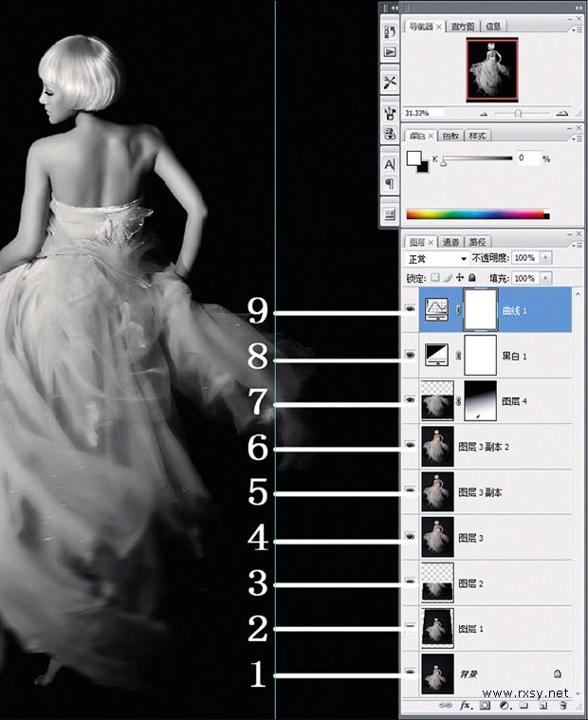
Task: Open the Paragraph panel pilcrow icon
Action: pos(390,184)
